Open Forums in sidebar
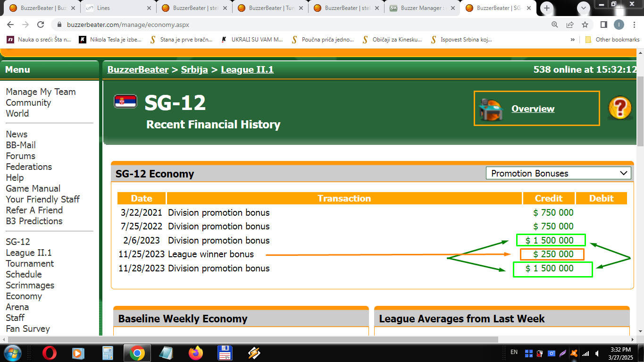644x362 pixels. pos(21,156)
